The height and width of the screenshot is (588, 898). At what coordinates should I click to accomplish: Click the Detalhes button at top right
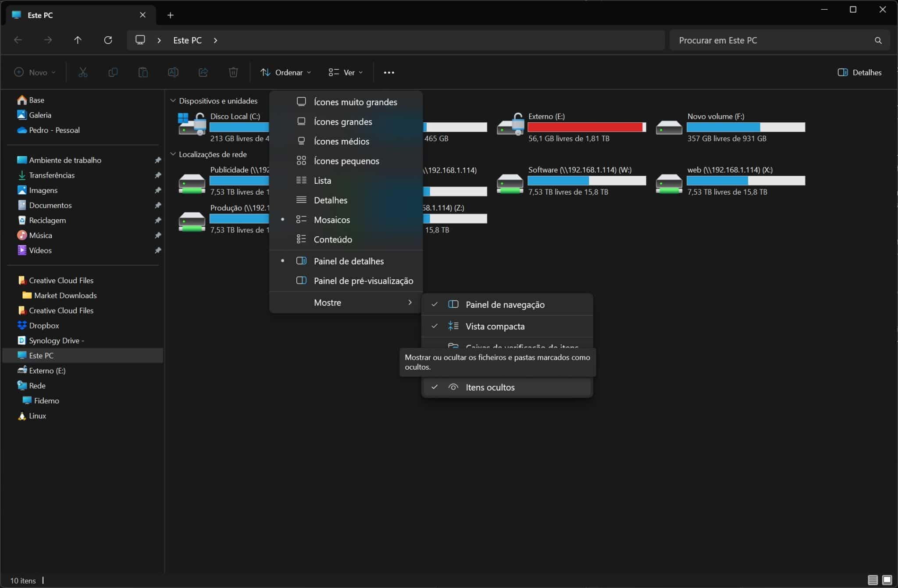click(859, 73)
